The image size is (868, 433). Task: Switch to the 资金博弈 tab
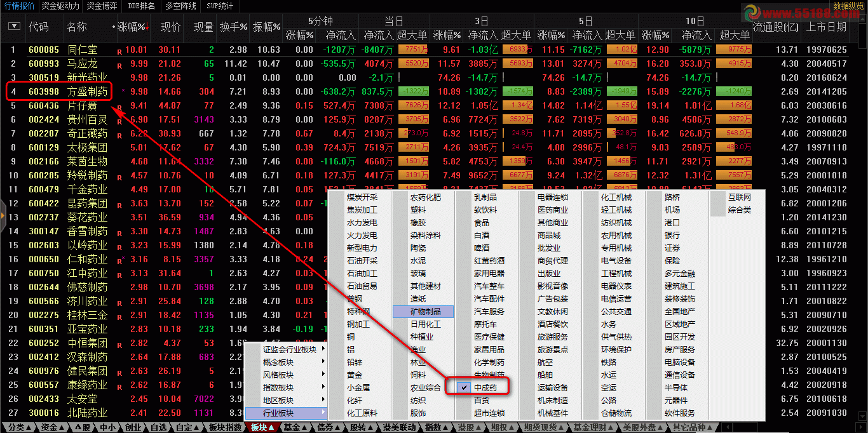(x=102, y=6)
